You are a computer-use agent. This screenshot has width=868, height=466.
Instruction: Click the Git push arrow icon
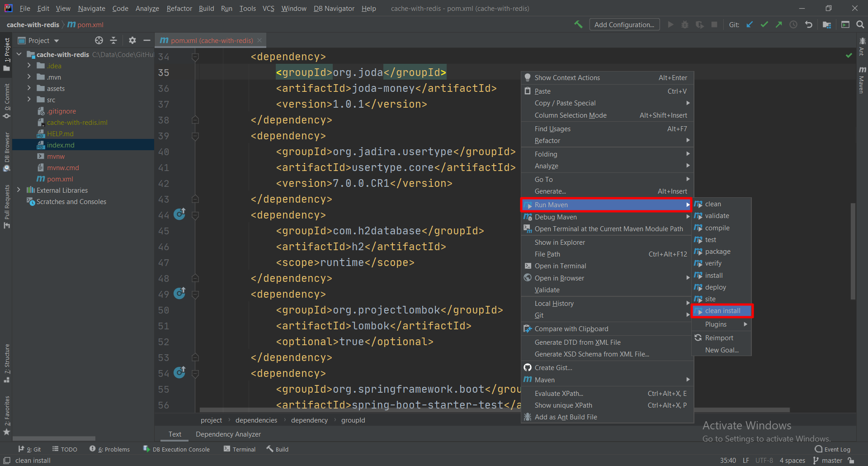(778, 24)
